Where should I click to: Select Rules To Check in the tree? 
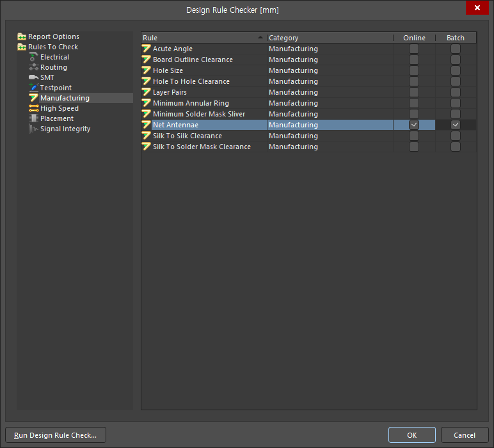click(53, 47)
